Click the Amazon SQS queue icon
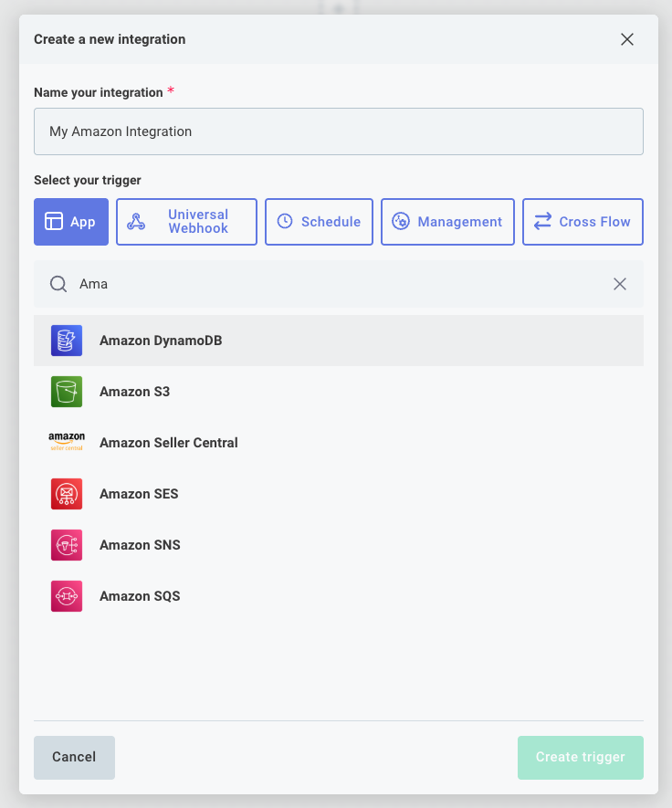The image size is (672, 808). (67, 596)
